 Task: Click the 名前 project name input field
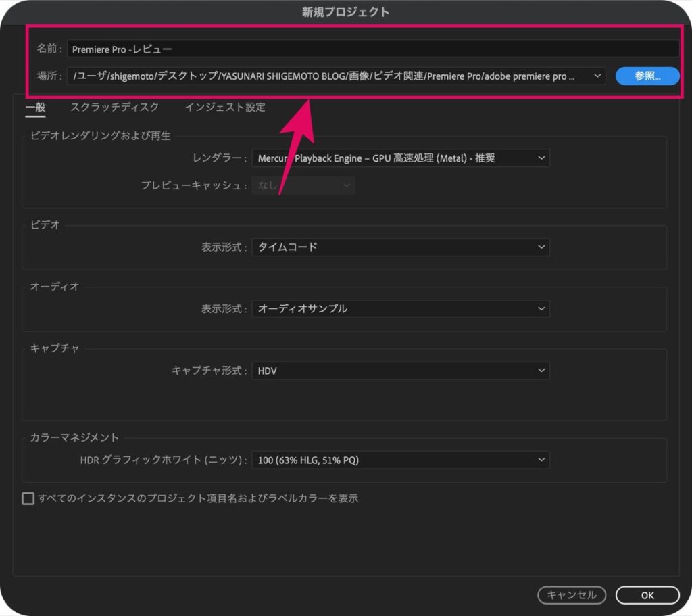click(x=373, y=49)
